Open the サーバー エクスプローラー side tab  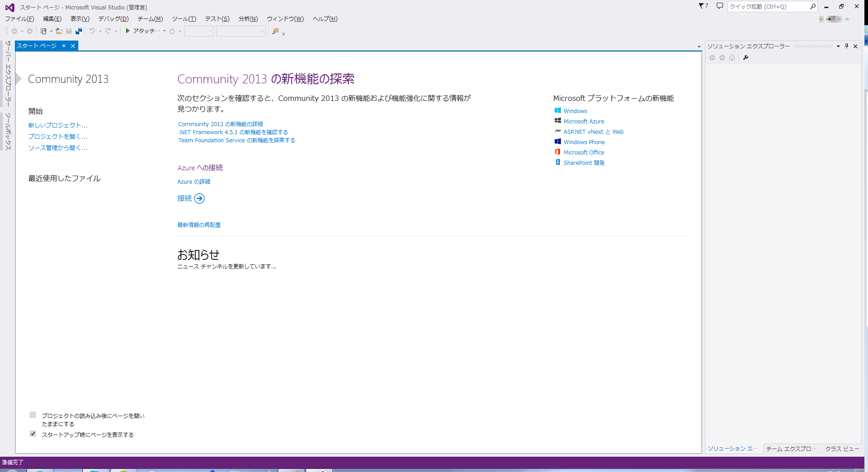[x=8, y=74]
